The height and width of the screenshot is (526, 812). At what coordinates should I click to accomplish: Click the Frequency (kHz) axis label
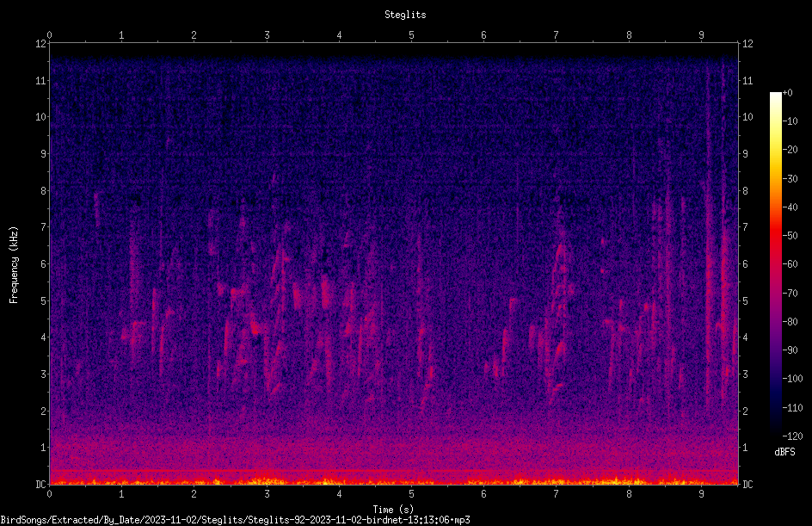14,265
